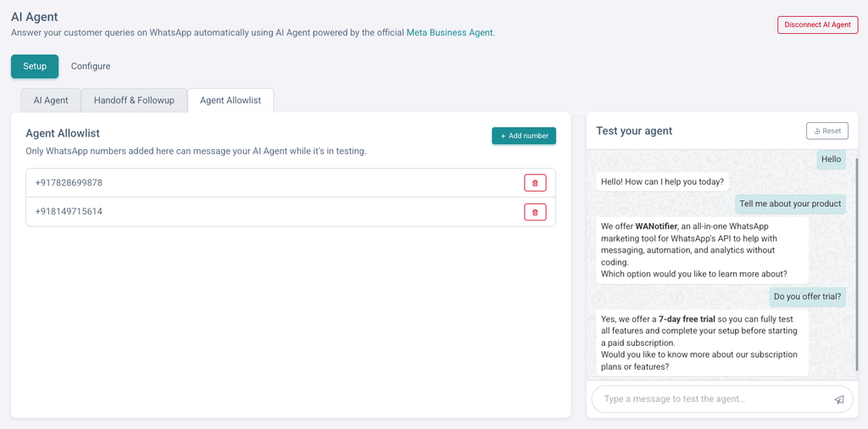Delete number +918149715614 with trash icon
This screenshot has width=868, height=429.
pyautogui.click(x=535, y=211)
